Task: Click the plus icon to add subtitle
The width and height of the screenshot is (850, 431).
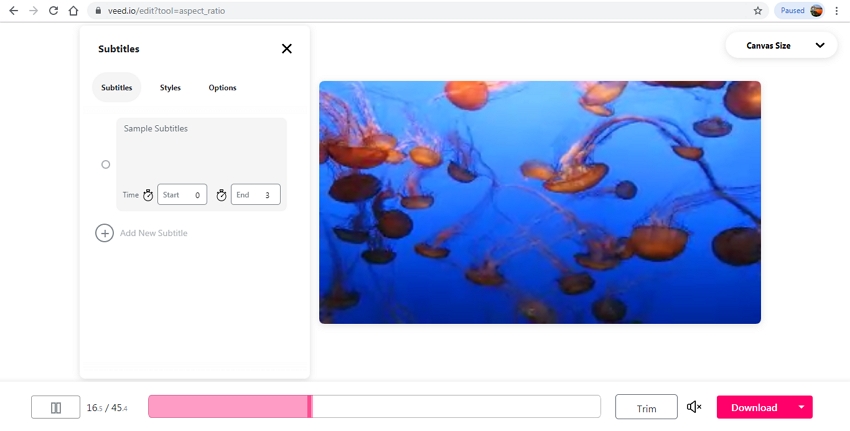Action: tap(105, 233)
